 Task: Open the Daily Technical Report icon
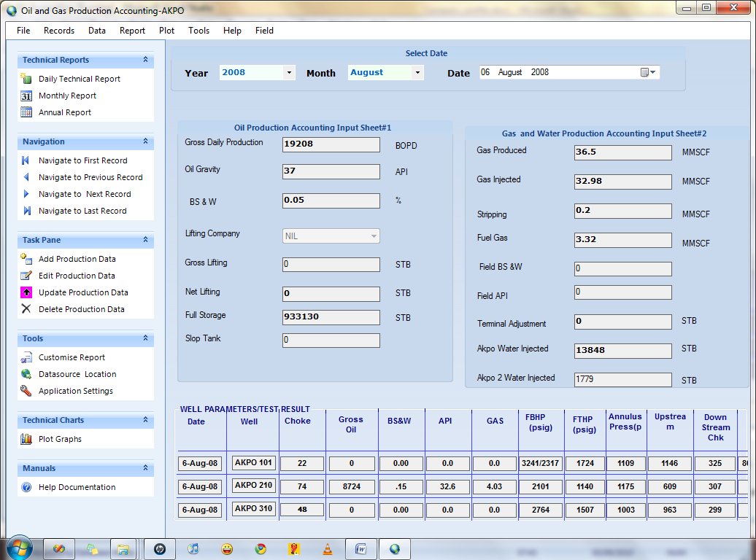26,79
